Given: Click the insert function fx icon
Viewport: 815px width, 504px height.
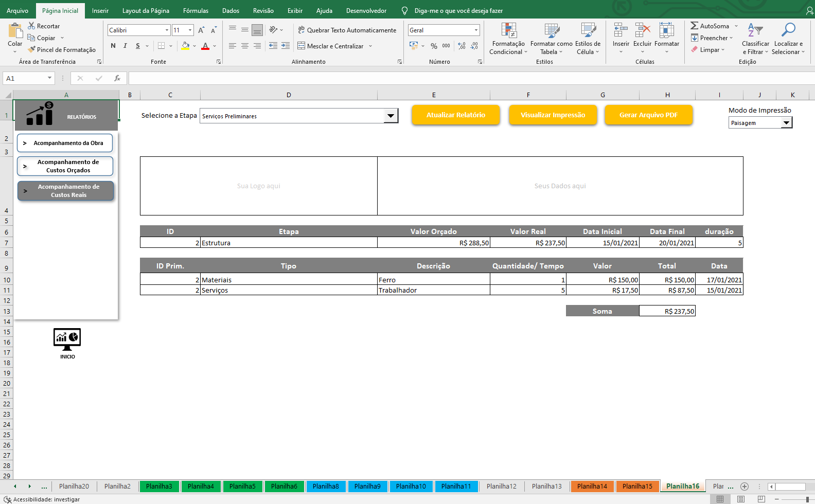Looking at the screenshot, I should coord(117,78).
